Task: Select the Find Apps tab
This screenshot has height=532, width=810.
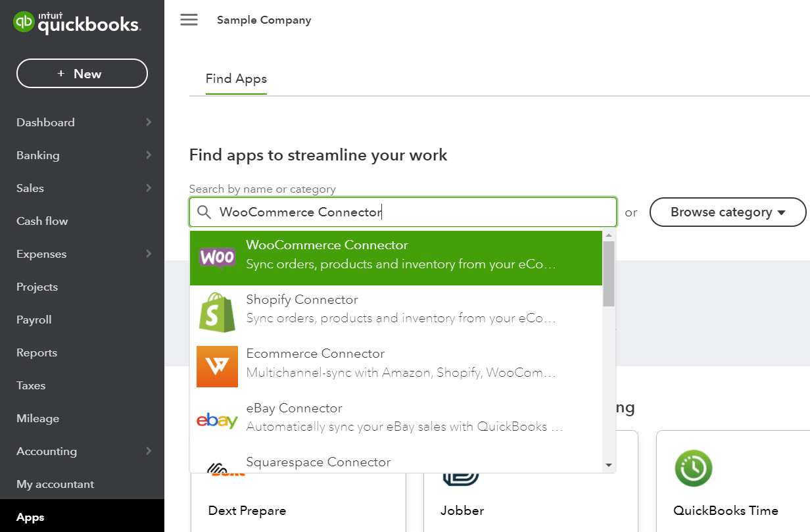Action: click(x=236, y=79)
